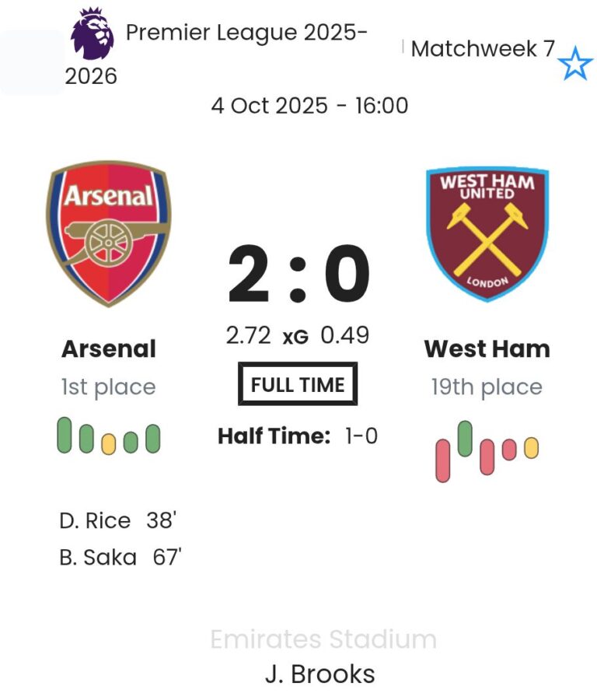The width and height of the screenshot is (597, 700).
Task: Select the Matchweek 7 label
Action: (x=483, y=49)
